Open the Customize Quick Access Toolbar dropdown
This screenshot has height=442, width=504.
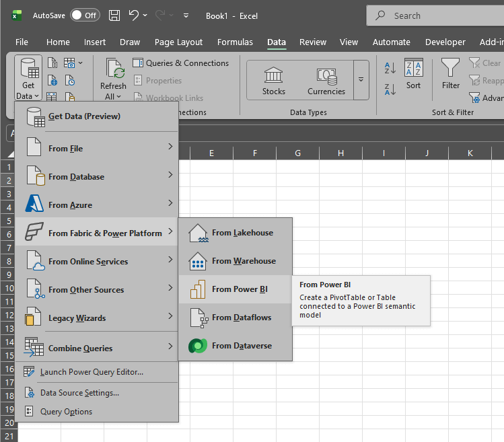(186, 15)
